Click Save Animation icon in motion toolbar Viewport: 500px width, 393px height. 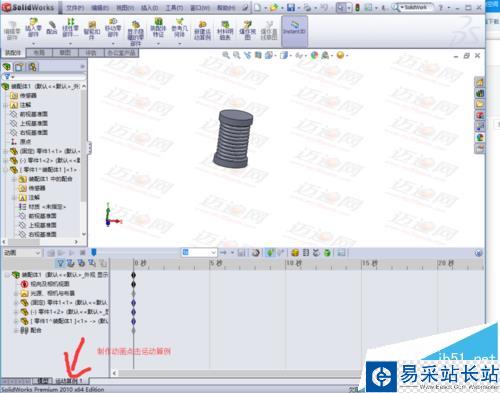(241, 253)
